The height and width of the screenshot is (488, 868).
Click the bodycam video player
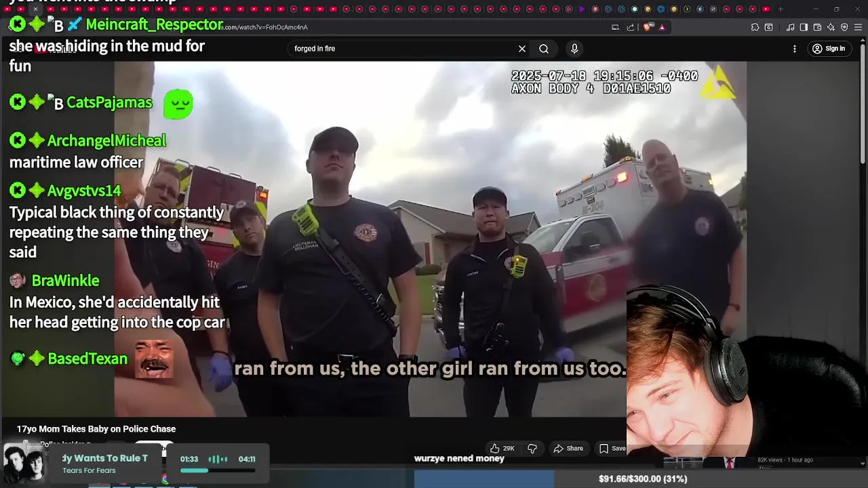[x=431, y=239]
